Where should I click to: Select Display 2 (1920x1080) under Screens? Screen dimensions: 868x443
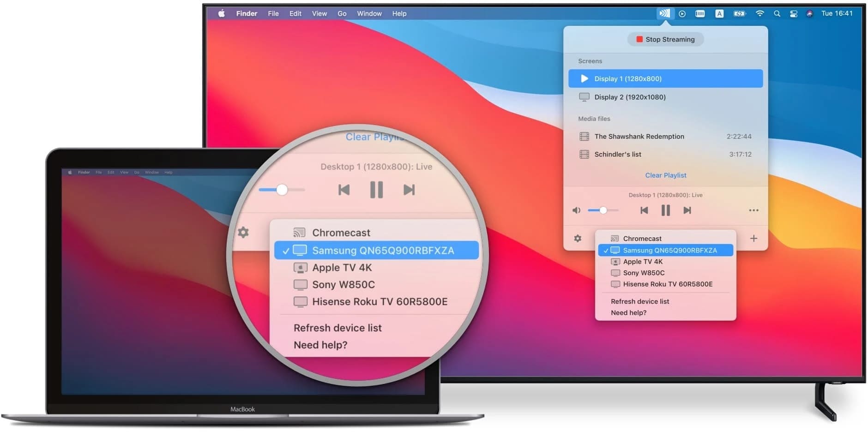(630, 97)
